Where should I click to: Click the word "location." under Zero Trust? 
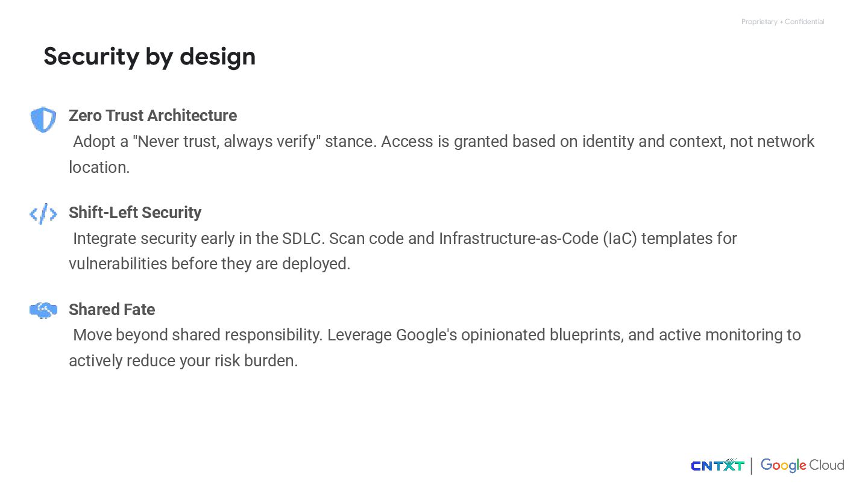(99, 167)
